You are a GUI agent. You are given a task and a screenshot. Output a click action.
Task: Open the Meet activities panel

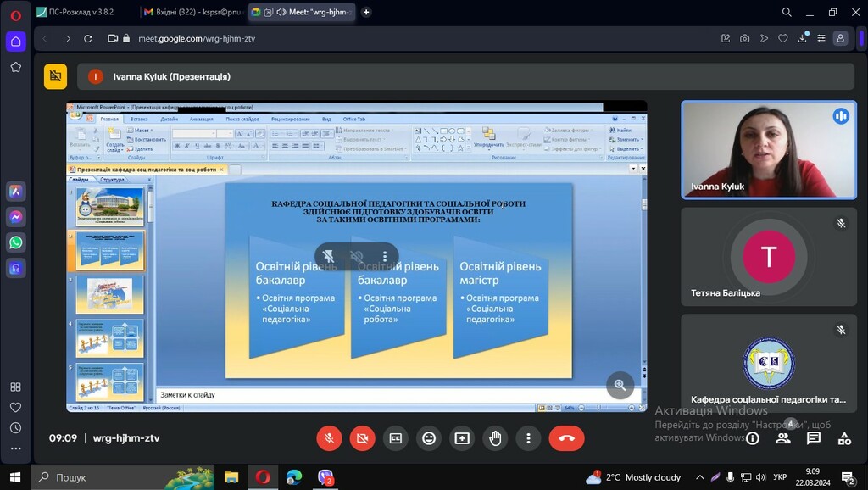[x=844, y=438]
